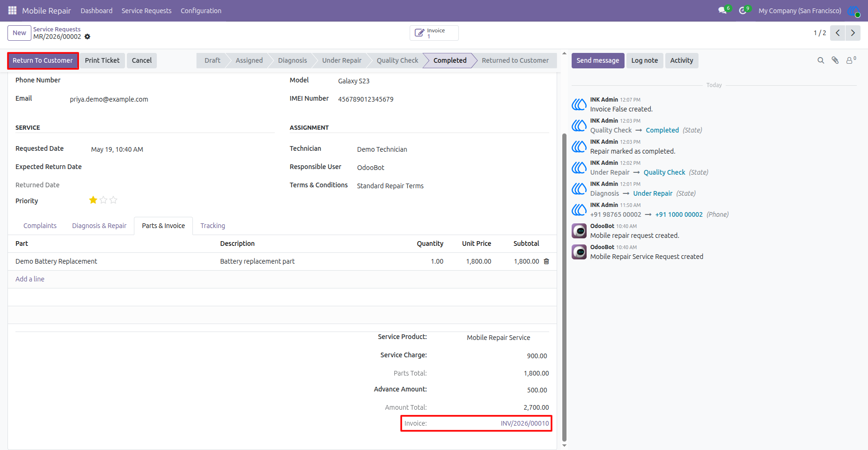This screenshot has width=868, height=450.
Task: Search messages with the magnifier icon
Action: click(x=821, y=60)
